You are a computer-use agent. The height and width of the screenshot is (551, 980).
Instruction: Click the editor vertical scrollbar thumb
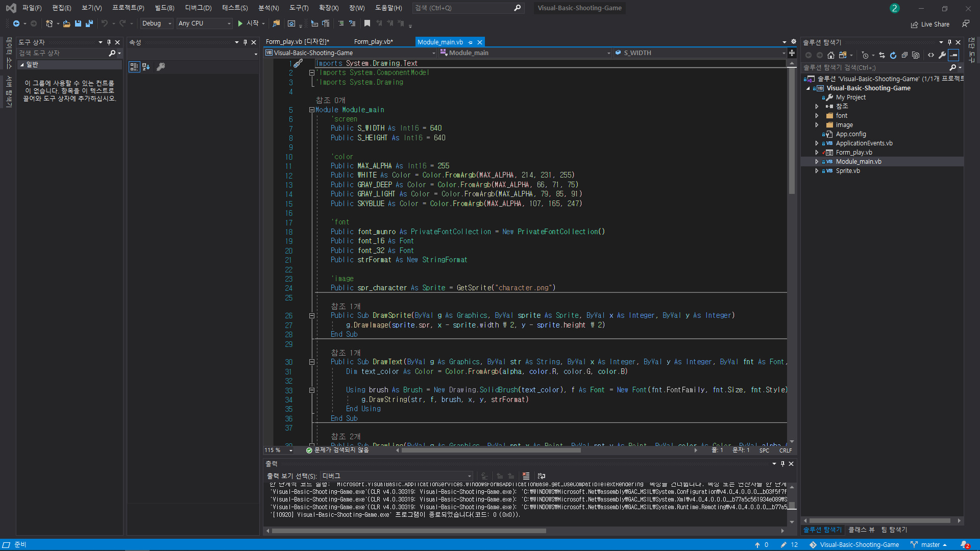(792, 130)
